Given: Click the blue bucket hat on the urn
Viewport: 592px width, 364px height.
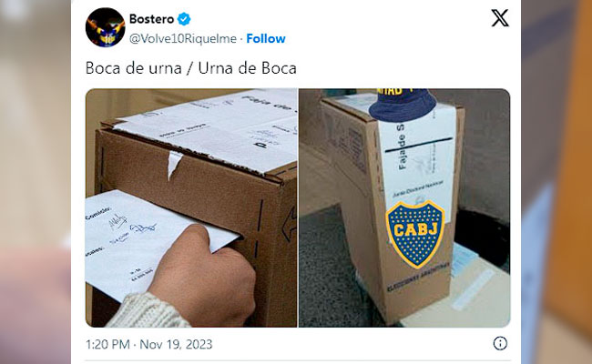Looking at the screenshot, I should (403, 105).
